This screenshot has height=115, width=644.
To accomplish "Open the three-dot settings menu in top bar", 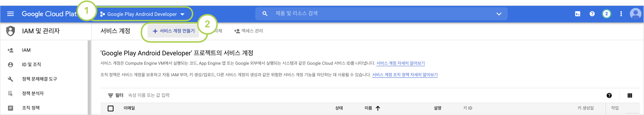I will (621, 14).
